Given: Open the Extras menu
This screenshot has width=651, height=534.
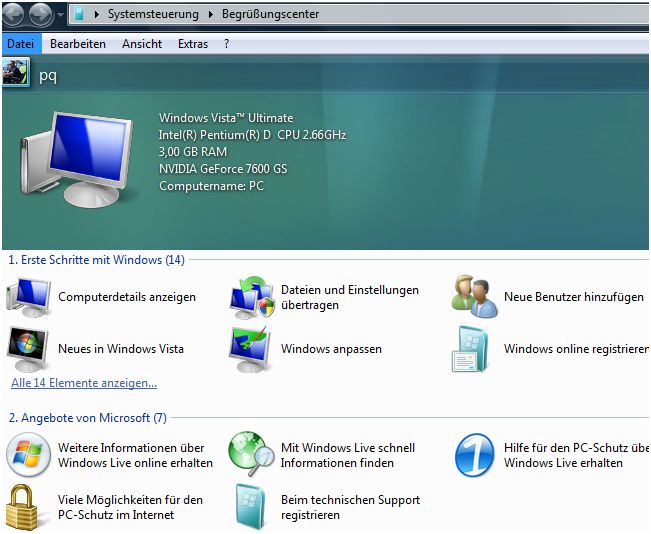Looking at the screenshot, I should tap(193, 44).
